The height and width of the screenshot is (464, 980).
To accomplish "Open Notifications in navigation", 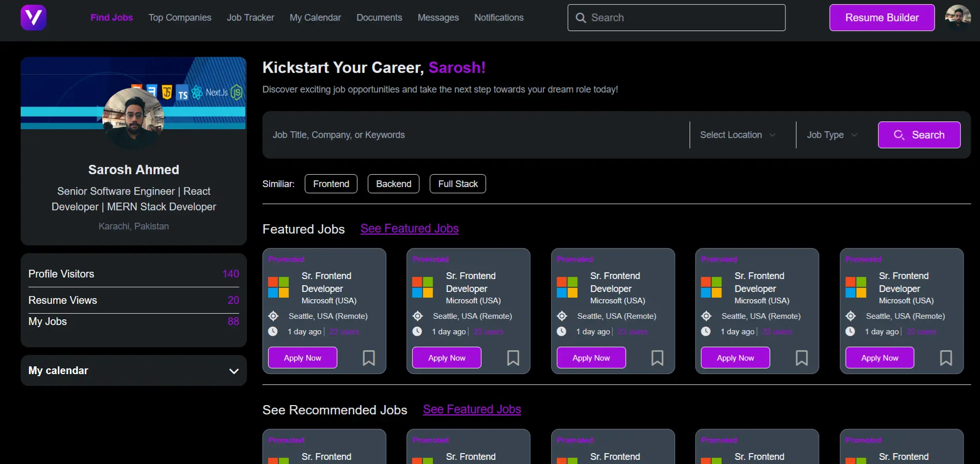I will (x=499, y=18).
